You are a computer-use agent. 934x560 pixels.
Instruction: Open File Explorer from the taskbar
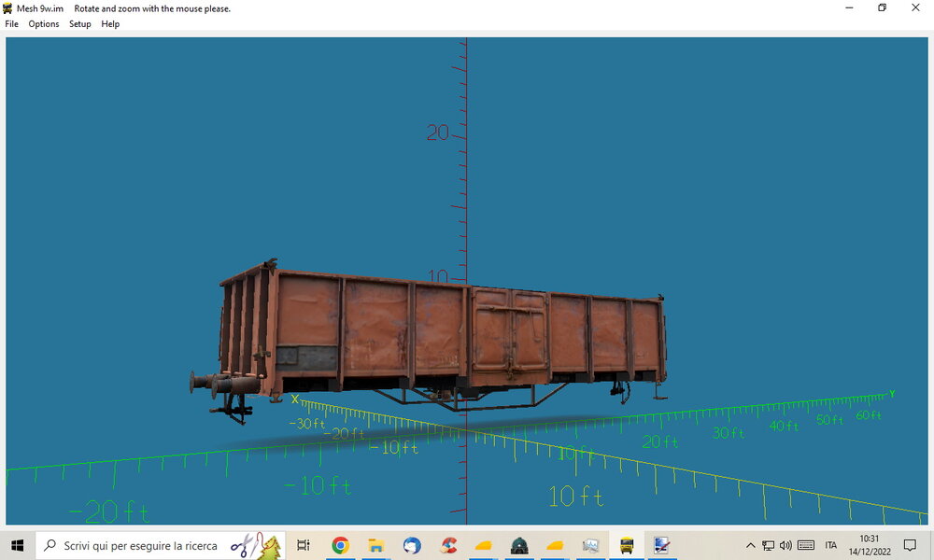point(375,545)
